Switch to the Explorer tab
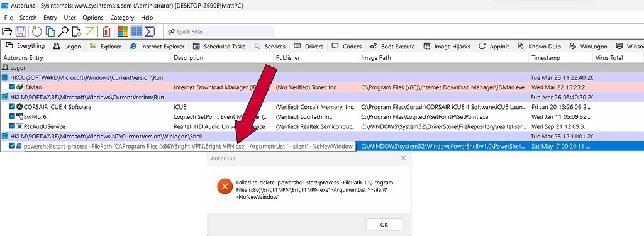This screenshot has height=236, width=644. 106,47
